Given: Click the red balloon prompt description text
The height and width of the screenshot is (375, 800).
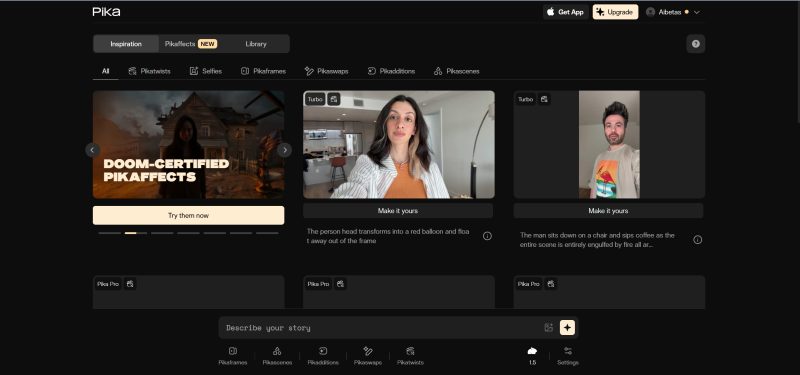Looking at the screenshot, I should 388,236.
